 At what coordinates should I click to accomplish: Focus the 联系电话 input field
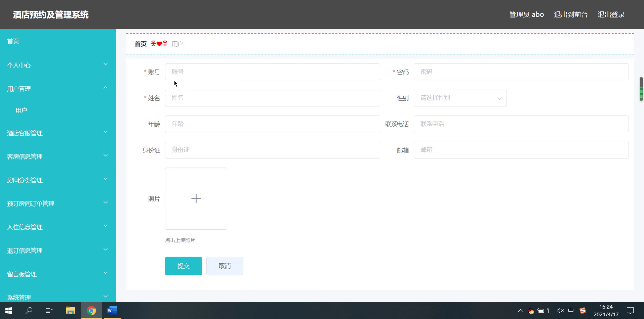click(x=521, y=124)
